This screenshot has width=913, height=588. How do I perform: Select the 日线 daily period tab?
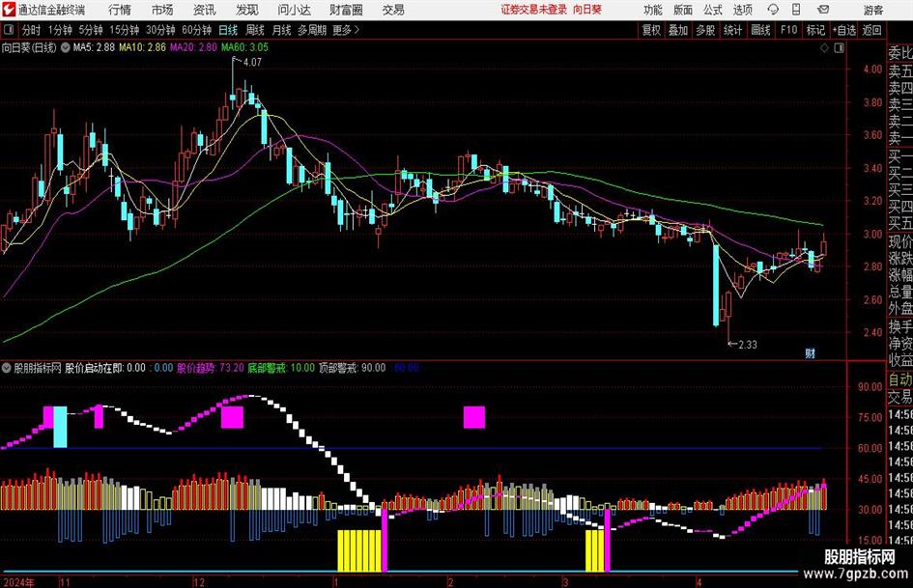point(228,30)
